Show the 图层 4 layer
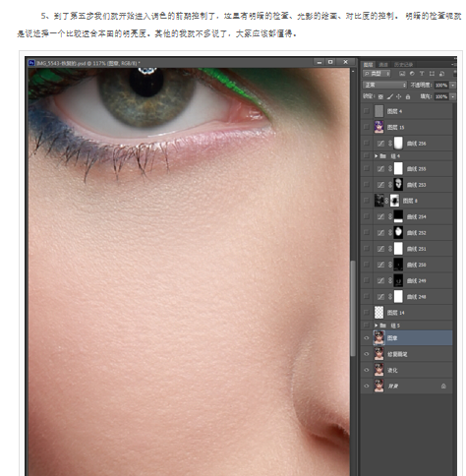This screenshot has height=476, width=466. pos(367,111)
